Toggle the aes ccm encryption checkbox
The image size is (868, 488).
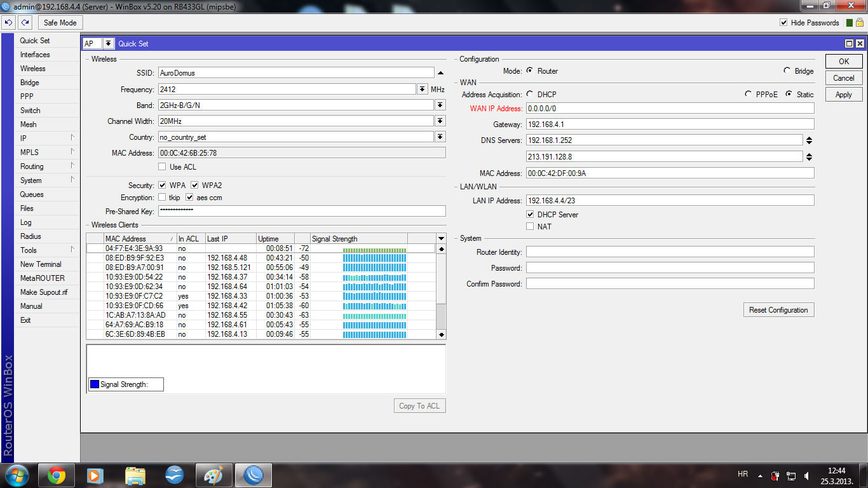click(189, 198)
